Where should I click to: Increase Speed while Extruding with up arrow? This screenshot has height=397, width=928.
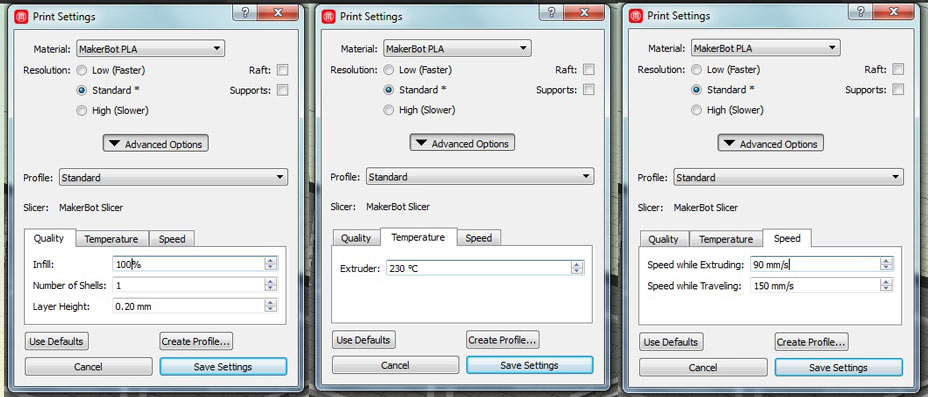click(x=886, y=261)
